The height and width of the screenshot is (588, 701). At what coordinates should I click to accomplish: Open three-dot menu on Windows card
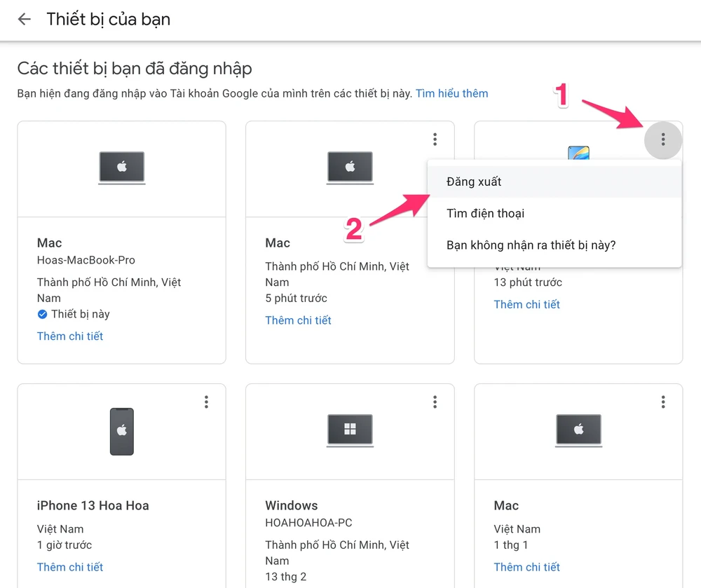point(435,402)
